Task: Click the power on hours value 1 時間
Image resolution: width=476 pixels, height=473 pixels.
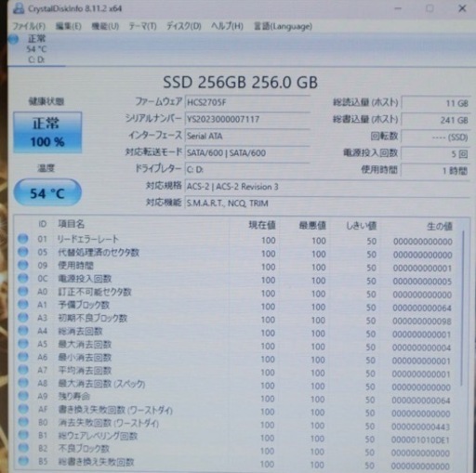Action: pyautogui.click(x=436, y=170)
